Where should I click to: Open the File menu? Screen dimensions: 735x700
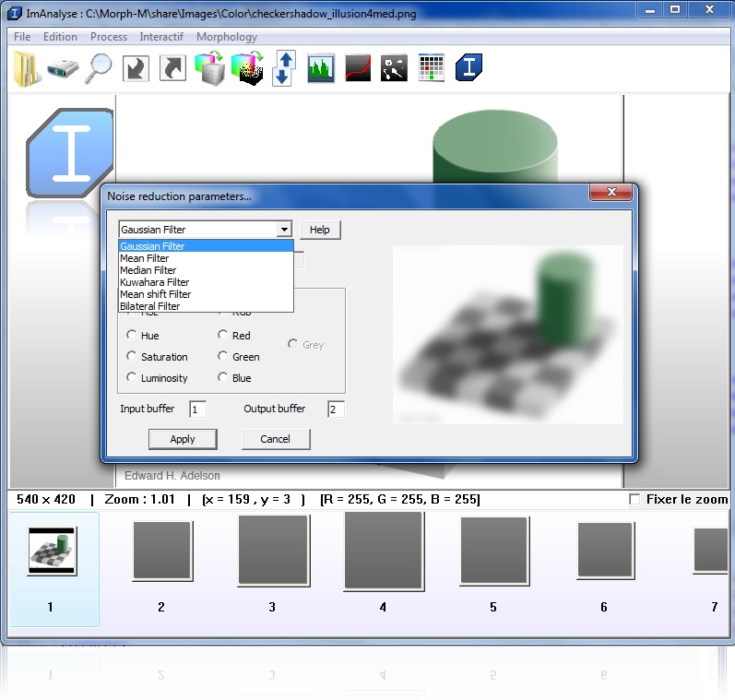tap(22, 37)
